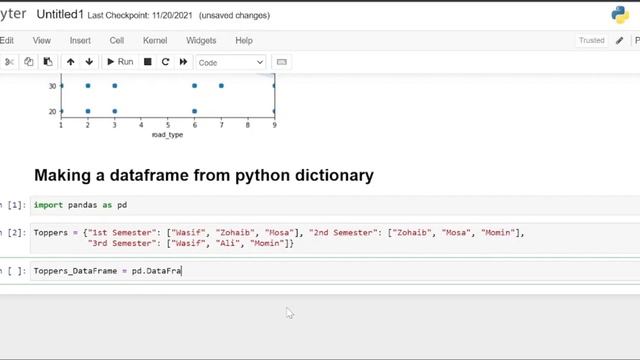The height and width of the screenshot is (360, 640).
Task: Click the paste cells icon
Action: pos(48,62)
